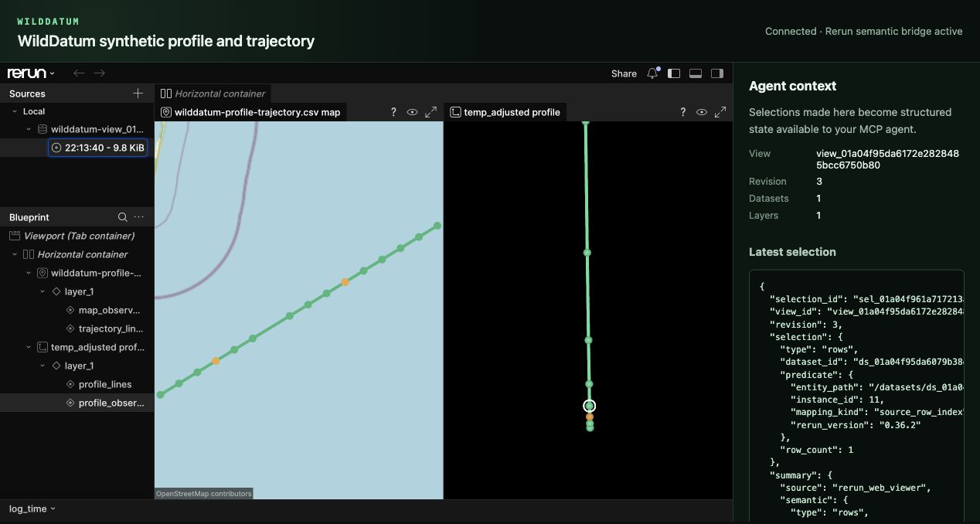This screenshot has height=524, width=980.
Task: Open the log_time timeline dropdown
Action: (x=32, y=509)
